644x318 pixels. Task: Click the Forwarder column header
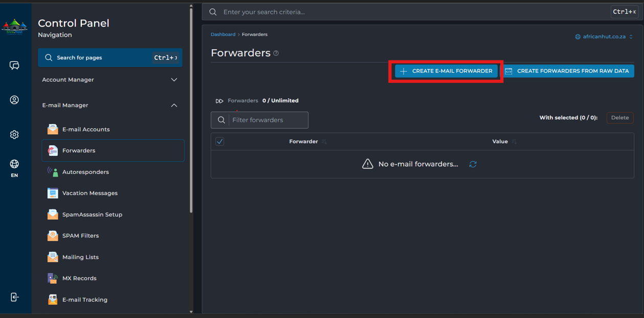pyautogui.click(x=303, y=142)
